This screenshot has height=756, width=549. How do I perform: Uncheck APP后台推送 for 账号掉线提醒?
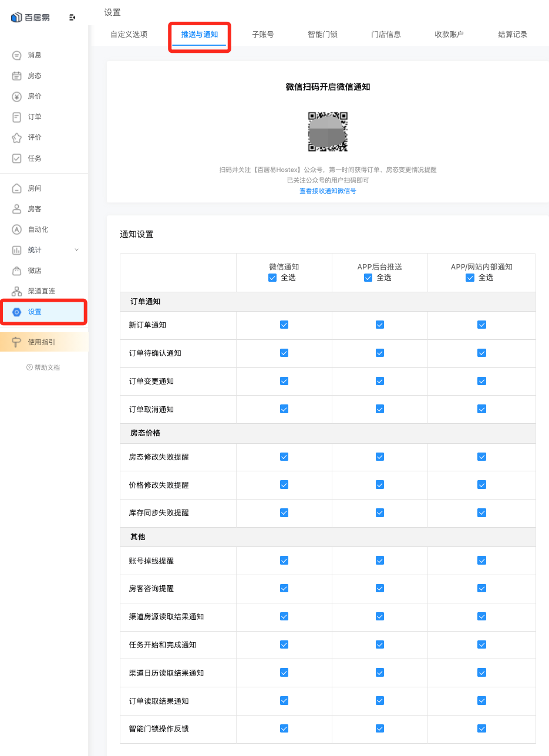pyautogui.click(x=380, y=561)
